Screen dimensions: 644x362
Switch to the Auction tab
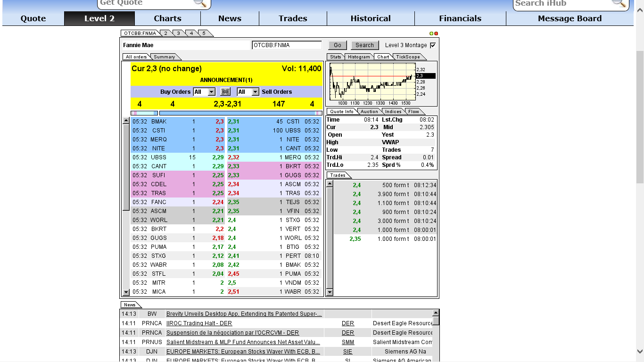tap(369, 111)
